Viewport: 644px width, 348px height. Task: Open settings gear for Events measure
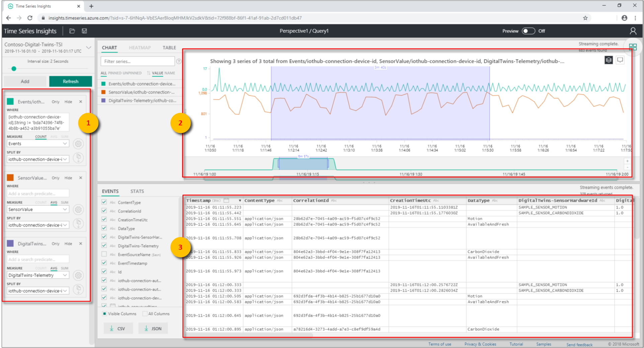[x=78, y=144]
